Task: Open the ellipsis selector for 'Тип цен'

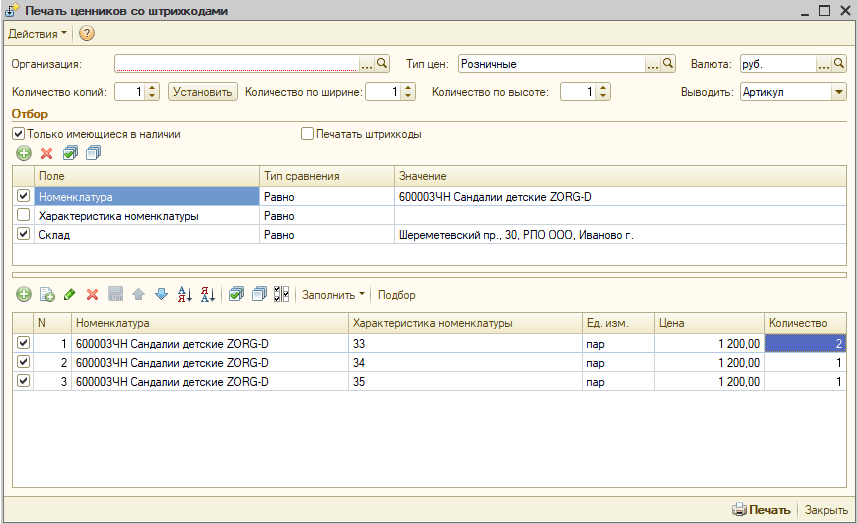Action: pos(653,64)
